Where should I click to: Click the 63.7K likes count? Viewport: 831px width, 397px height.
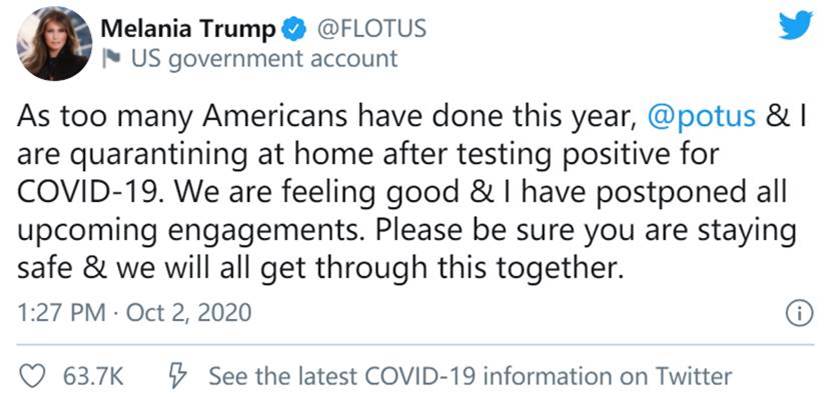click(93, 377)
